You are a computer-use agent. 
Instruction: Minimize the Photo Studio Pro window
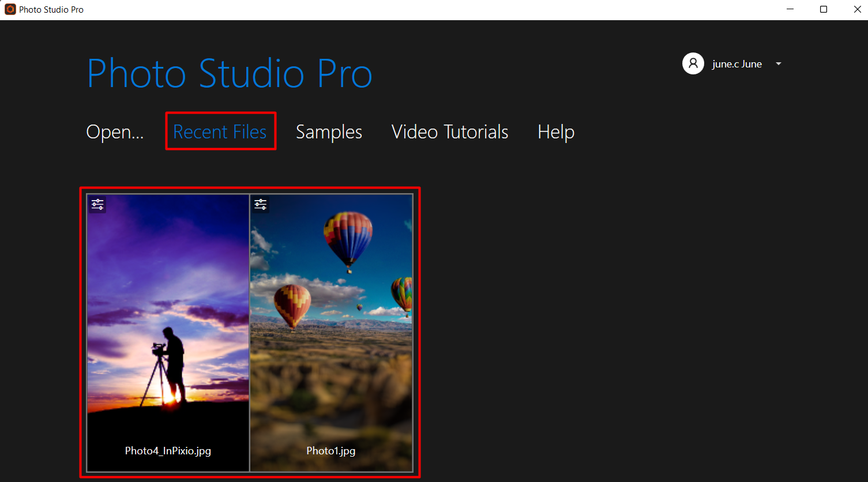(790, 9)
